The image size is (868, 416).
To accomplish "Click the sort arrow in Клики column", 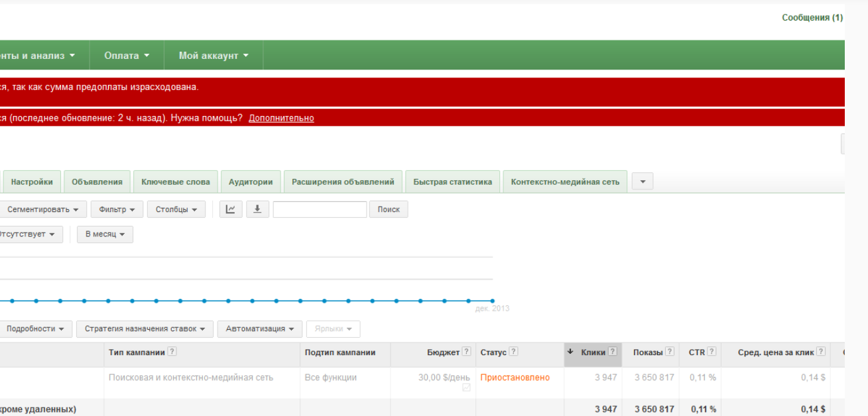I will pos(570,352).
